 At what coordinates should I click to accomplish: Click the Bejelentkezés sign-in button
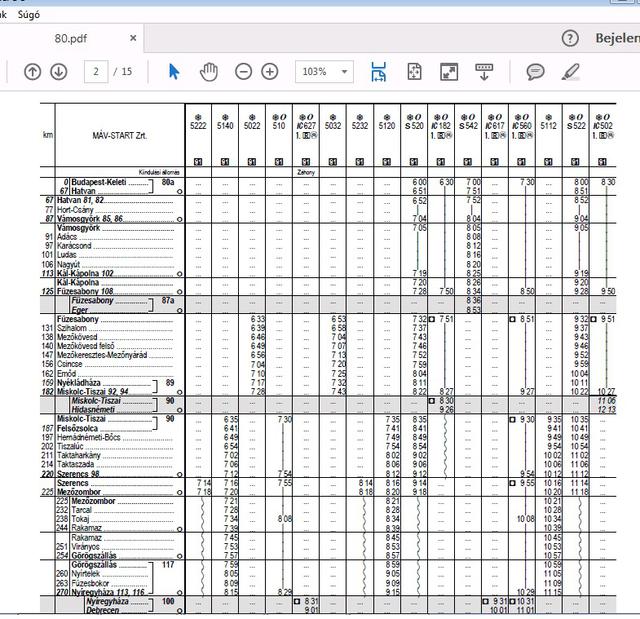coord(618,38)
